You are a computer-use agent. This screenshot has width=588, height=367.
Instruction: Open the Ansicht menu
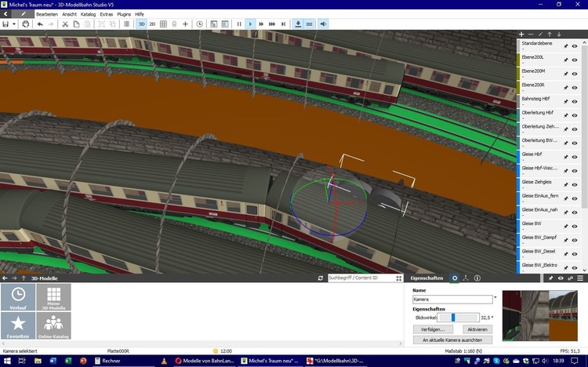click(x=69, y=14)
